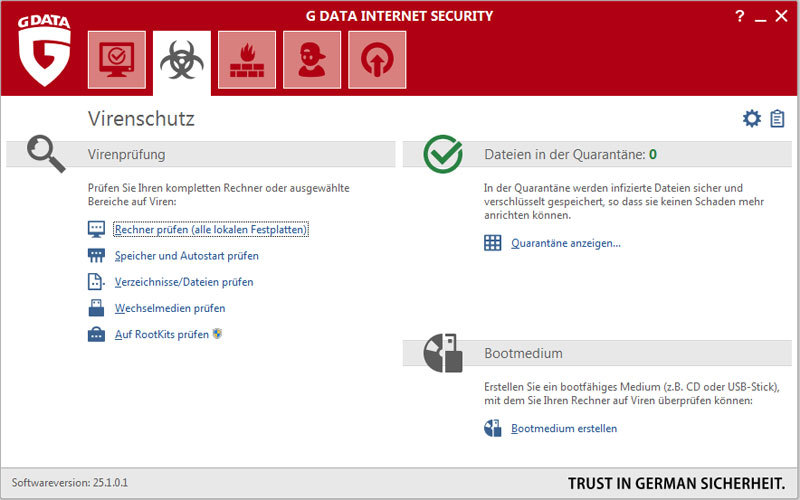Screen dimensions: 800x500
Task: Open the update tab with up arrow
Action: (x=377, y=60)
